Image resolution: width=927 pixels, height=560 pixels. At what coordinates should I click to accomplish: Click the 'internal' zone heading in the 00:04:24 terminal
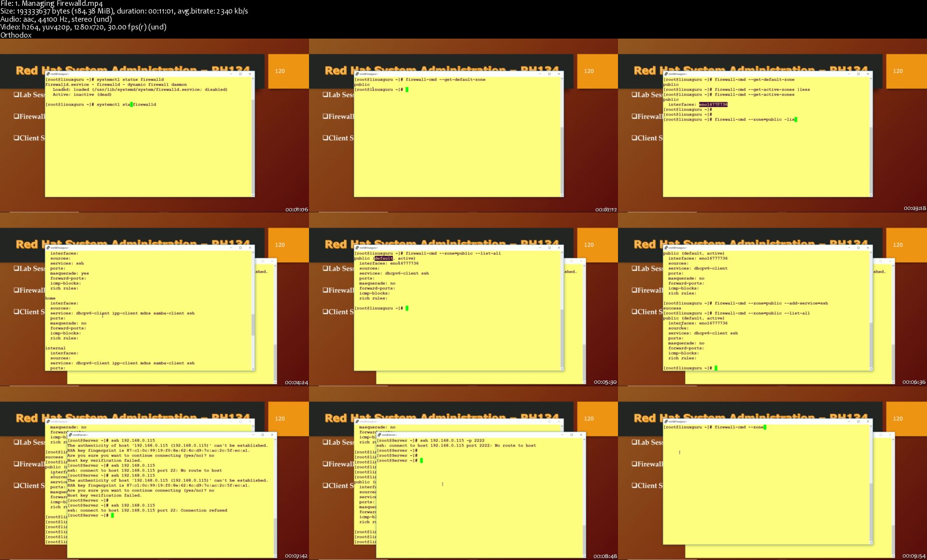coord(56,348)
